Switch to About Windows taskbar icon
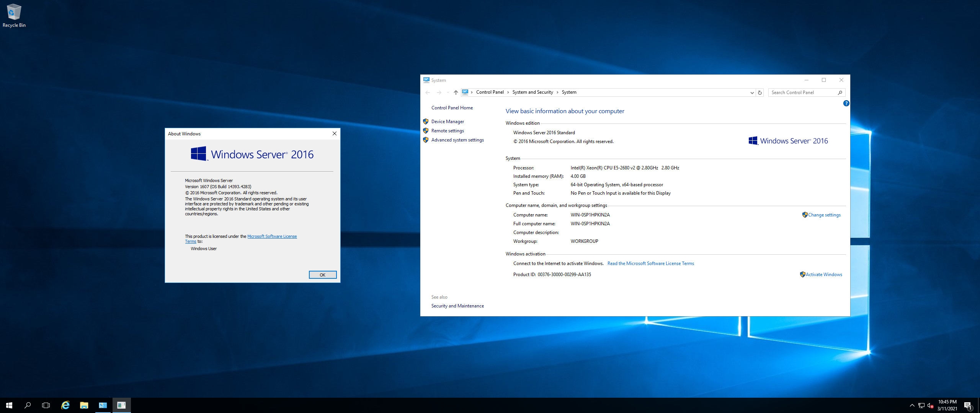 122,405
